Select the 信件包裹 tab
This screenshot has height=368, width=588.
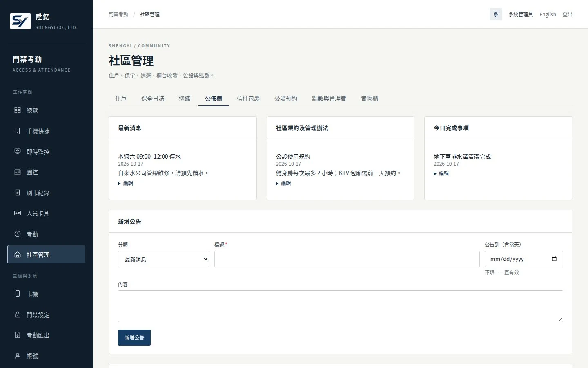248,99
